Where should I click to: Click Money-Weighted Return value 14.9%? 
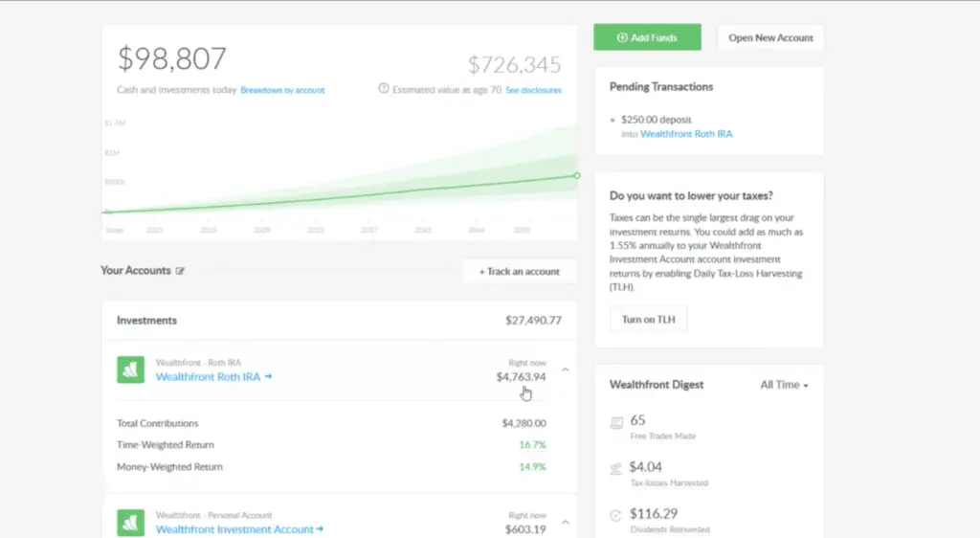pyautogui.click(x=532, y=467)
